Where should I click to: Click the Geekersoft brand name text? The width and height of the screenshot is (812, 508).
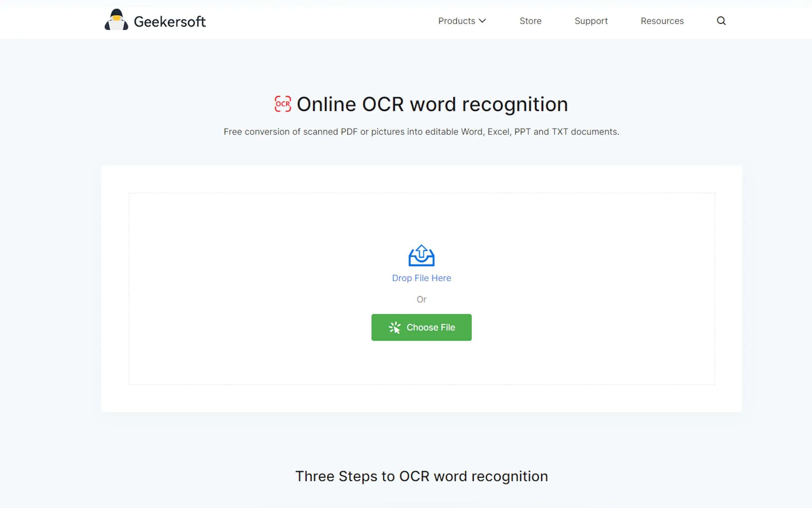coord(169,22)
